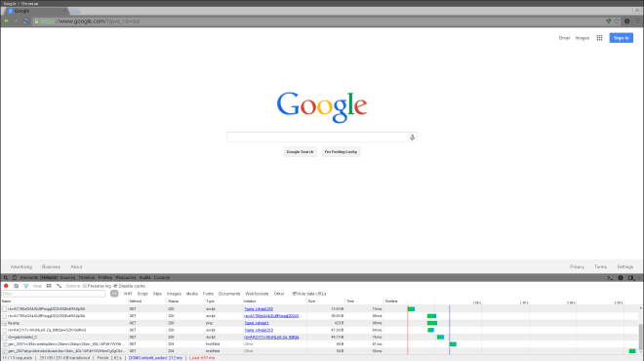Click the network Filter text field

54,294
